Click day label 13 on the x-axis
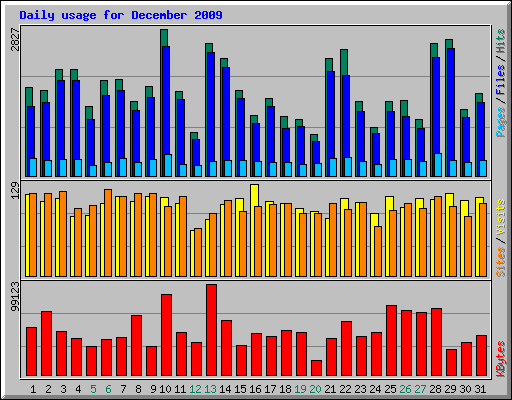512x400 pixels. coord(210,389)
